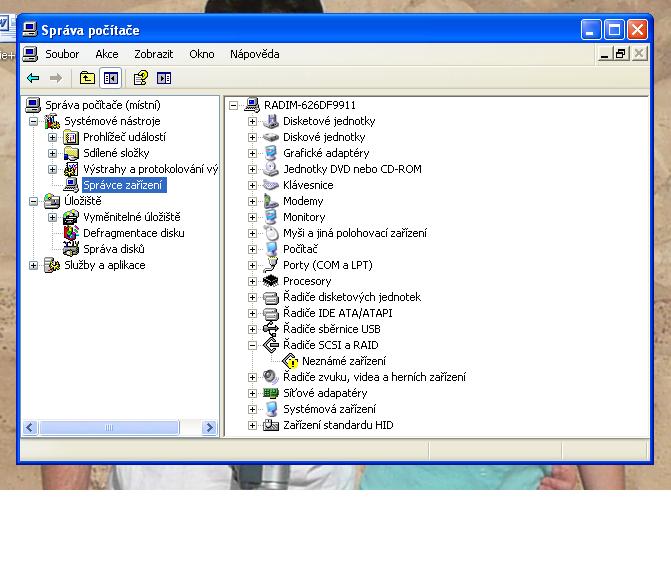
Task: Click the Sdílené složky folder icon
Action: (x=71, y=153)
